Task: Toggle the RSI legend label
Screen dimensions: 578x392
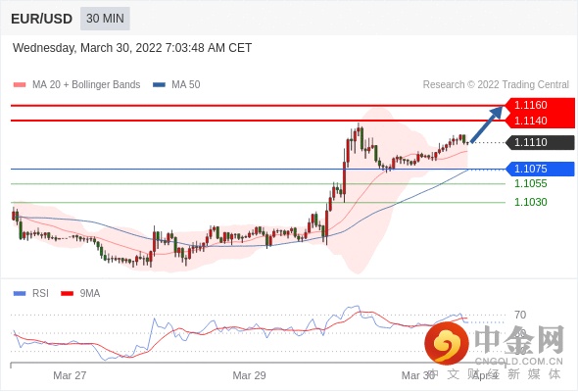Action: pos(40,293)
